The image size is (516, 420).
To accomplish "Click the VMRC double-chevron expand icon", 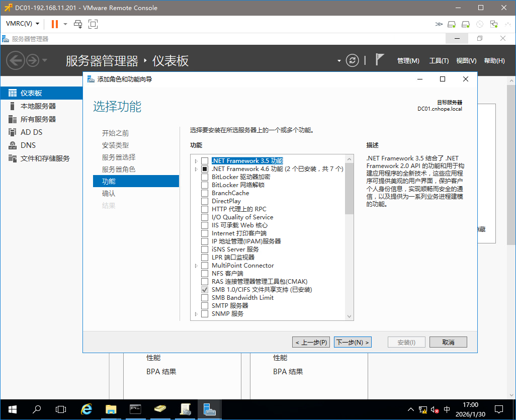I will 439,24.
